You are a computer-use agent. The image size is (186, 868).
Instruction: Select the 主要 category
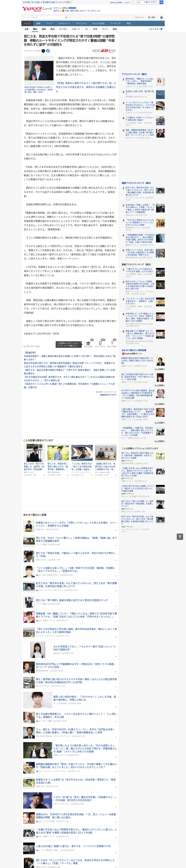point(26,29)
